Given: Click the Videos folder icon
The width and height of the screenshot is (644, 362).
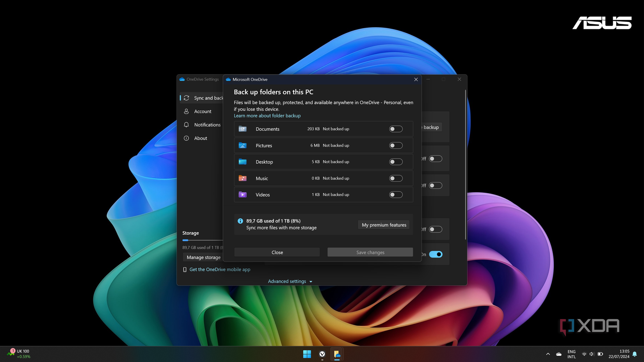Looking at the screenshot, I should 242,195.
